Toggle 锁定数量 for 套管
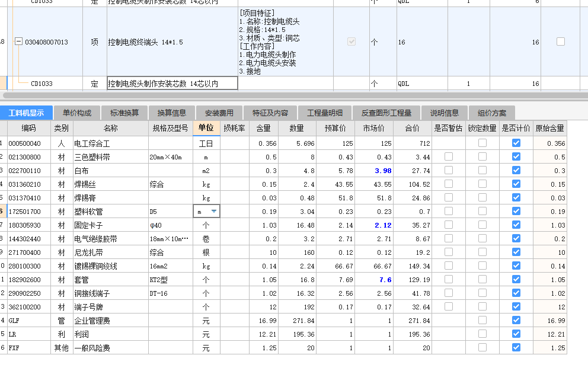588x371 pixels. click(x=482, y=279)
